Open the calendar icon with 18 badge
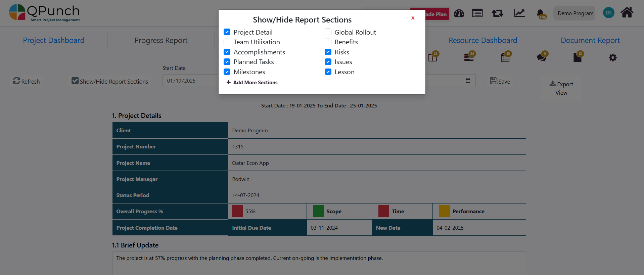Screen dimensions: 644x275 coord(505,58)
